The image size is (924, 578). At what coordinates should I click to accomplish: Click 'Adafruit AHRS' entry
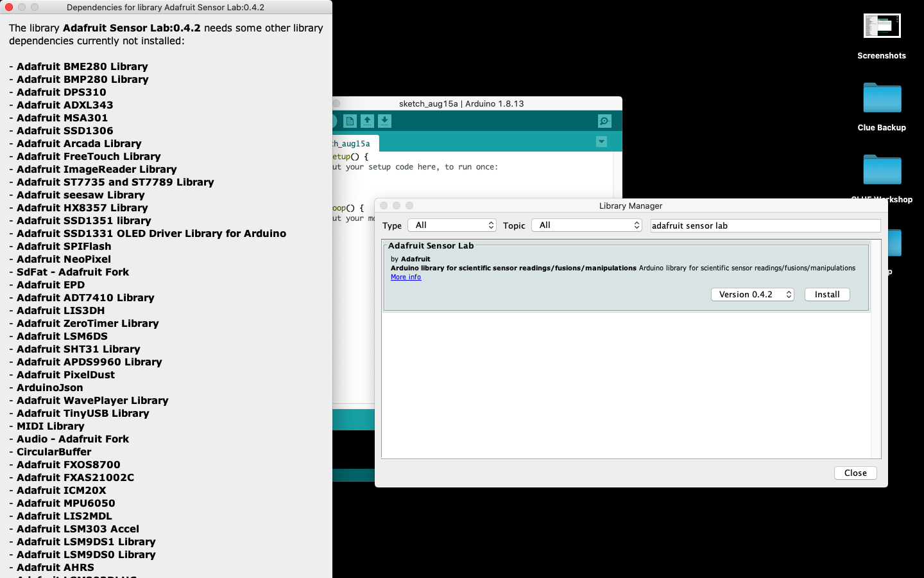(x=55, y=567)
